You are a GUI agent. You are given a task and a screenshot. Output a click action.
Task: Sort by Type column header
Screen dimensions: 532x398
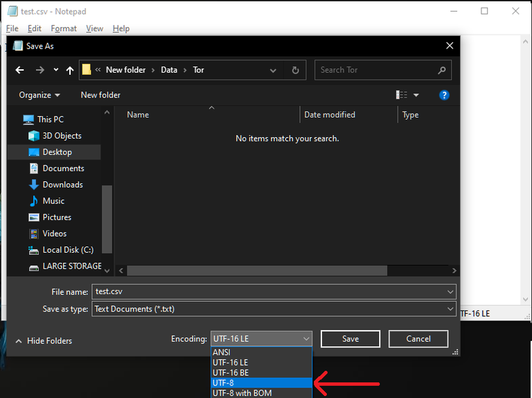tap(410, 115)
